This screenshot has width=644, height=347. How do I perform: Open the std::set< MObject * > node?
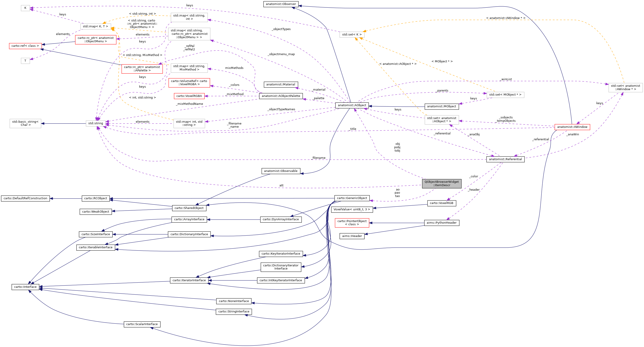click(x=505, y=95)
